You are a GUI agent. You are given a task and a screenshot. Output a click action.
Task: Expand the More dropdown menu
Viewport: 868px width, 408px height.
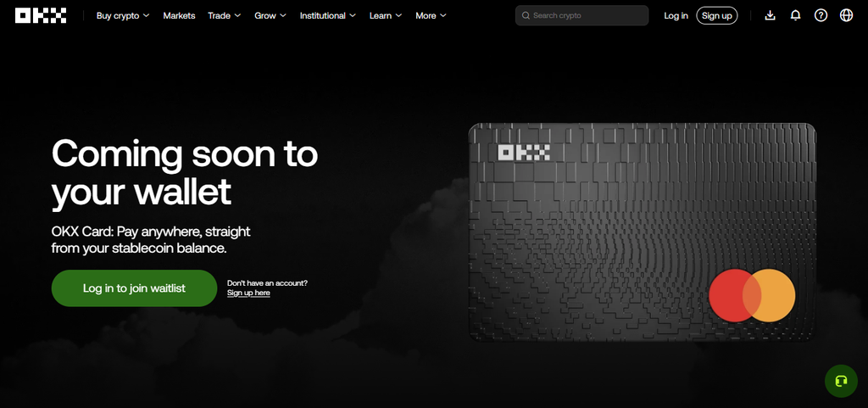click(x=431, y=15)
